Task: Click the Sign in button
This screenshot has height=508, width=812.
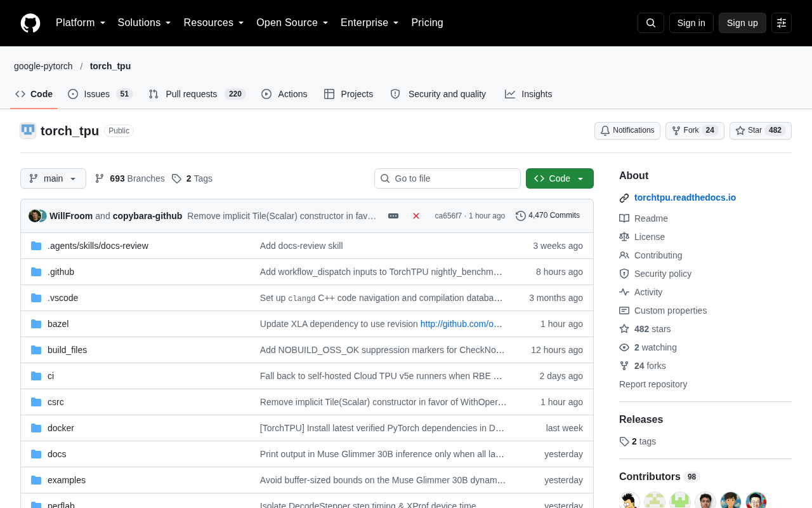Action: tap(691, 23)
